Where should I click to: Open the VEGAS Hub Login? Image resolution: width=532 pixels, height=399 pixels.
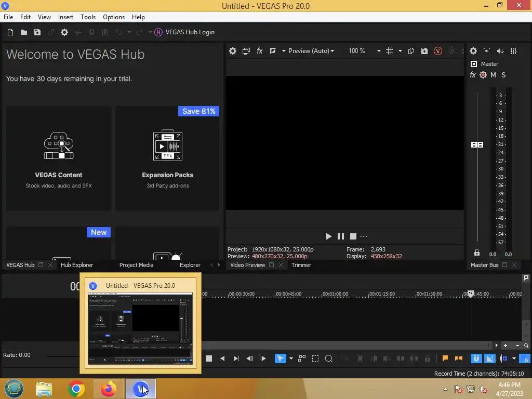tap(184, 32)
